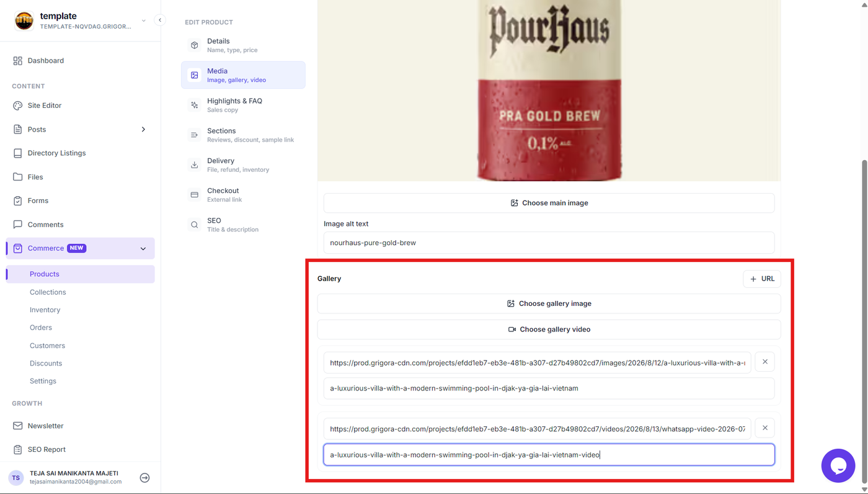Click the SEO Report clipboard icon
Viewport: 868px width, 494px height.
coord(17,449)
